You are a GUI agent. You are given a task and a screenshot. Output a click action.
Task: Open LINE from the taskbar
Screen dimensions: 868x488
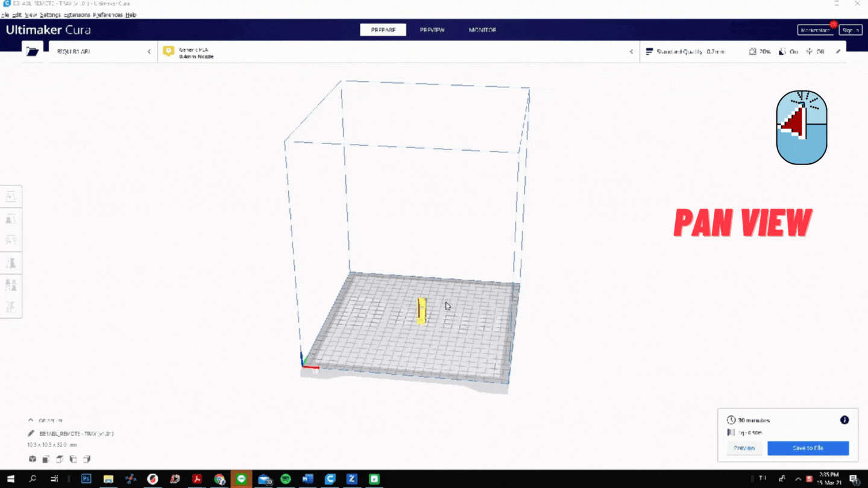click(242, 479)
